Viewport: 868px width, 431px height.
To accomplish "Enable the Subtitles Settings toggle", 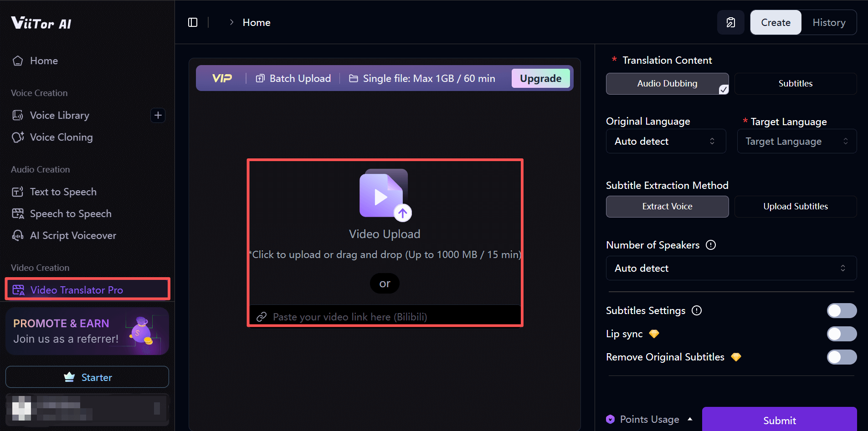I will 841,310.
